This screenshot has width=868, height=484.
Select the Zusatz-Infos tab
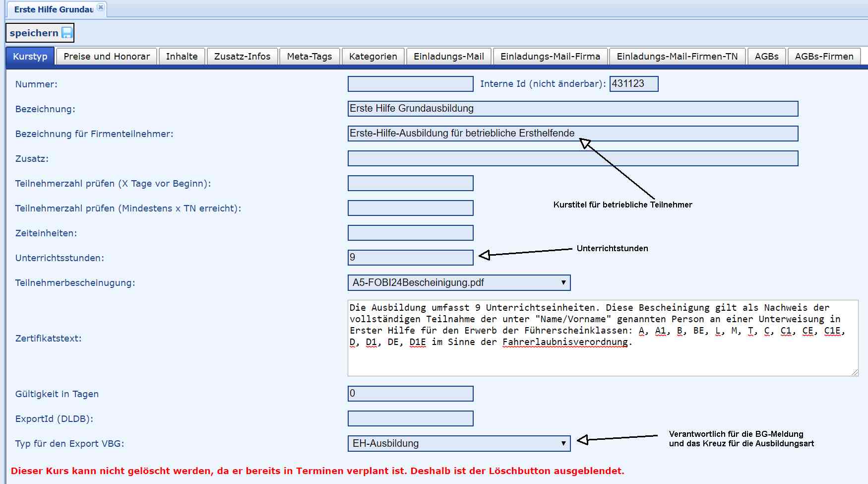pos(242,57)
